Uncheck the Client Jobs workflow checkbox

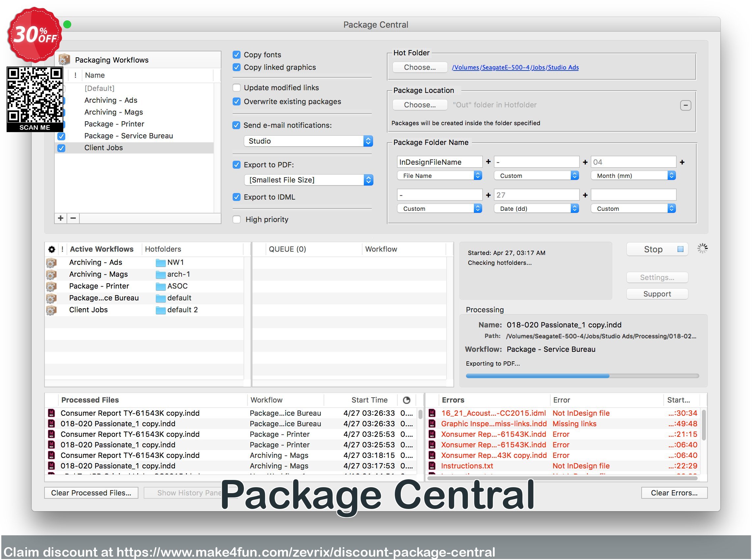click(61, 148)
